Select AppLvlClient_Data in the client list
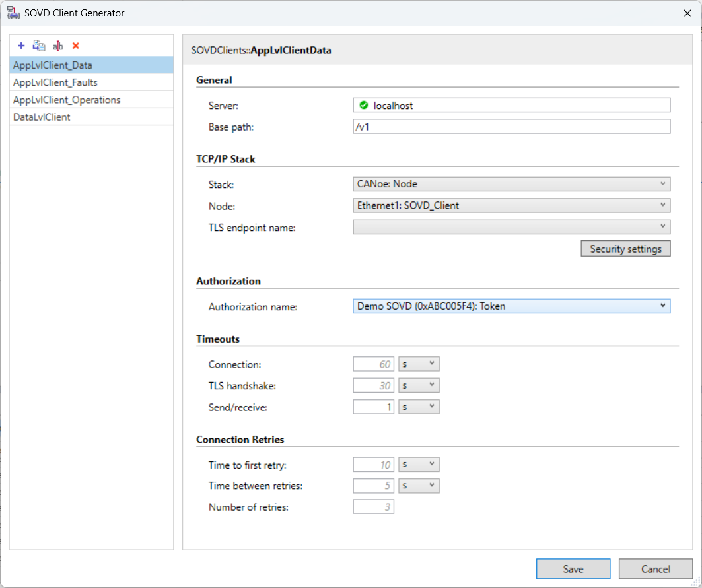This screenshot has width=702, height=588. pyautogui.click(x=91, y=65)
